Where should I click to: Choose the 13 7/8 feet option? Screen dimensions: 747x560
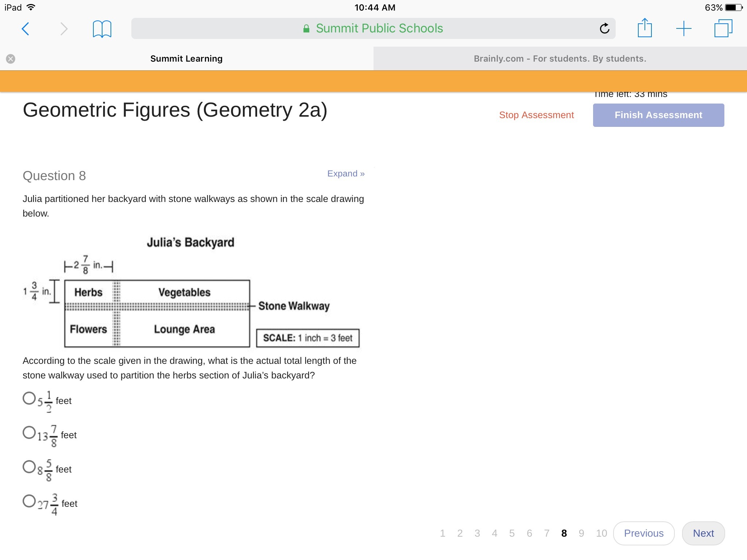[29, 433]
